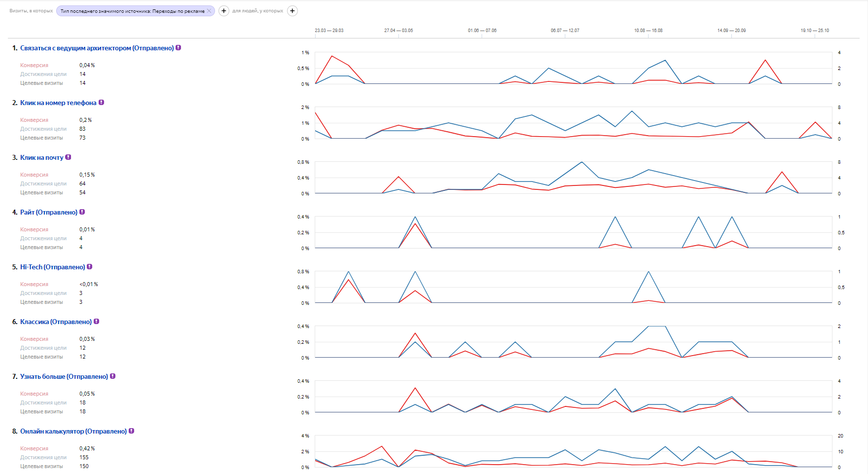The height and width of the screenshot is (474, 868).
Task: Click 'Достижения цели' label under Hi-Tech goal
Action: [x=43, y=293]
